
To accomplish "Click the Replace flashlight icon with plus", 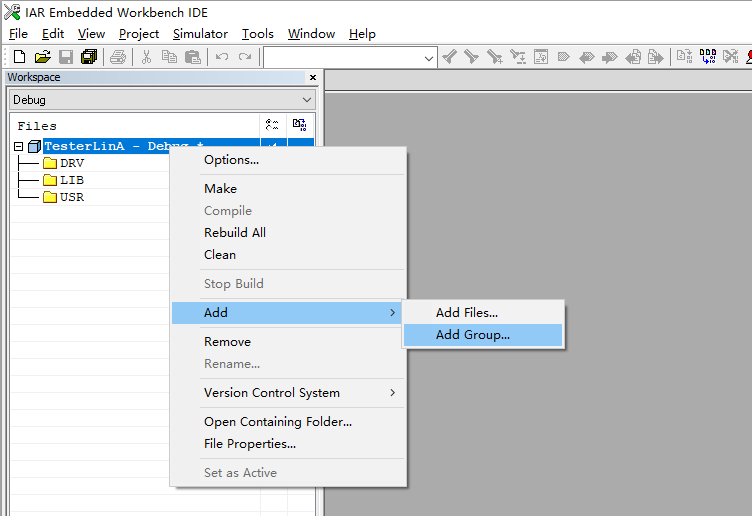I will (494, 57).
